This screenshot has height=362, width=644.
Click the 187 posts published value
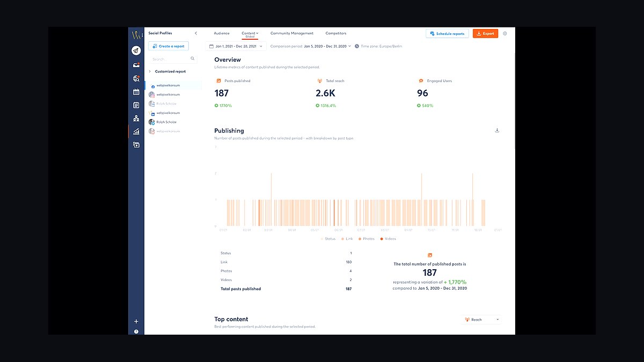click(222, 93)
